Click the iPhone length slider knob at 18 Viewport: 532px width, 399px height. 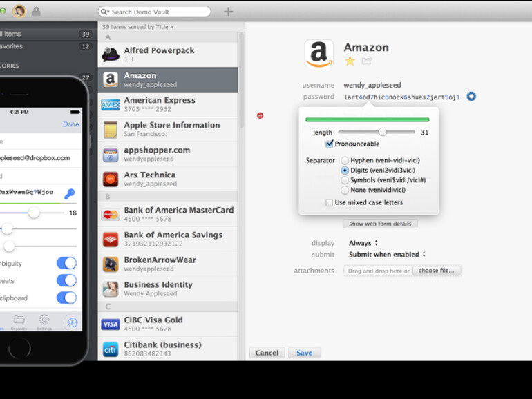pyautogui.click(x=34, y=213)
